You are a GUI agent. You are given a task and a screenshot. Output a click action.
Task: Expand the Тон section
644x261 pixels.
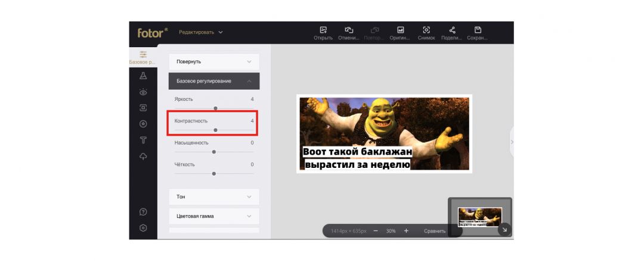click(x=214, y=196)
